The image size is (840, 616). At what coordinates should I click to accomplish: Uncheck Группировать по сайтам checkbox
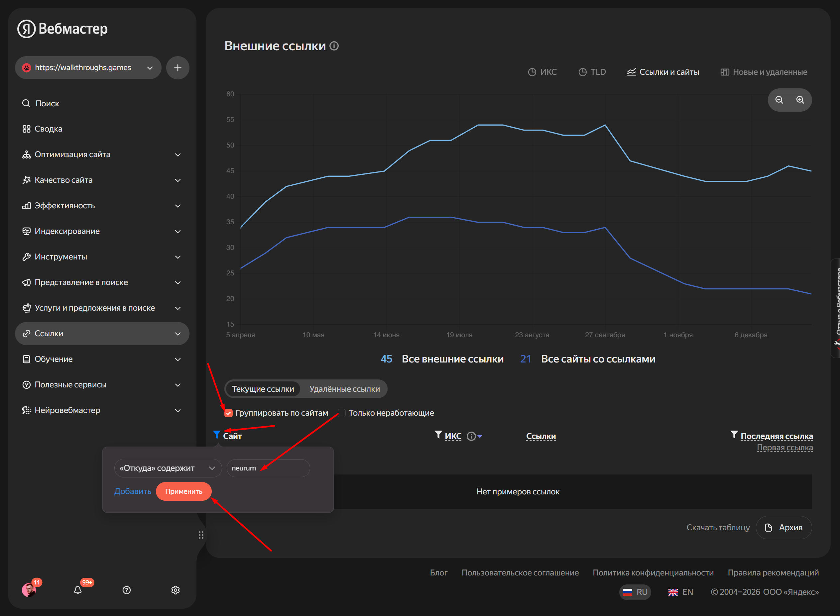point(228,413)
